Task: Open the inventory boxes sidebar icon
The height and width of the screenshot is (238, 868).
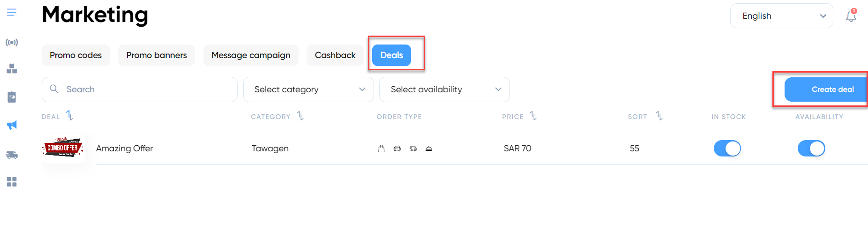Action: (x=12, y=69)
